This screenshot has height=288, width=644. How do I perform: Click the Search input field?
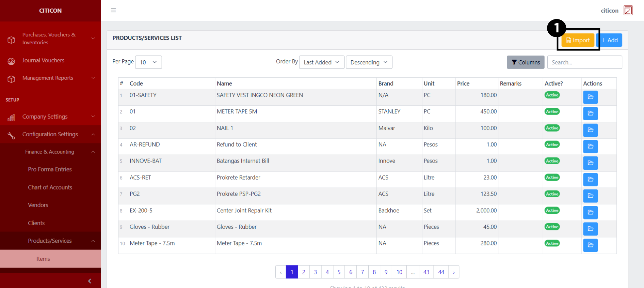pyautogui.click(x=584, y=62)
